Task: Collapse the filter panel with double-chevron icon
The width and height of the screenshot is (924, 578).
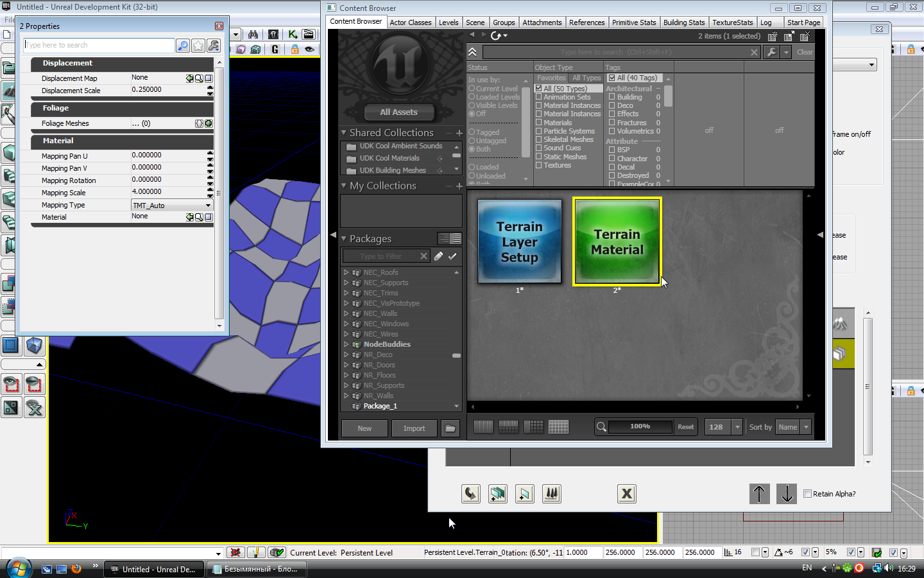Action: (x=472, y=52)
